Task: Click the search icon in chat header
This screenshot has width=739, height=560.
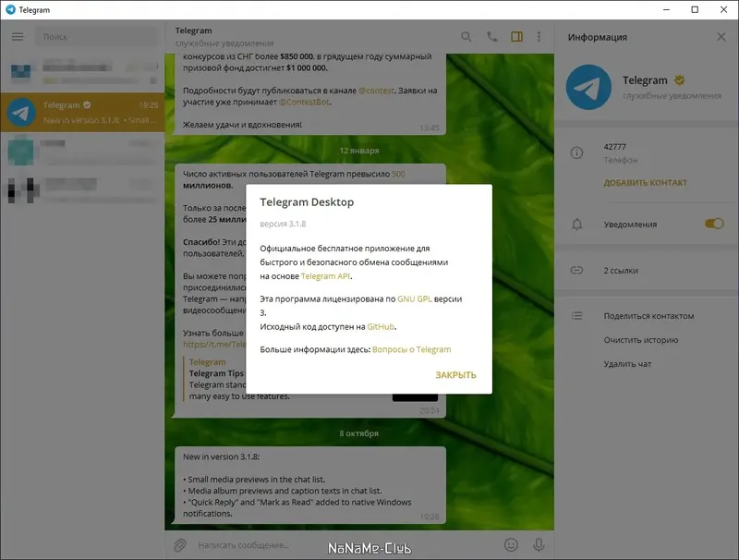Action: (x=466, y=37)
